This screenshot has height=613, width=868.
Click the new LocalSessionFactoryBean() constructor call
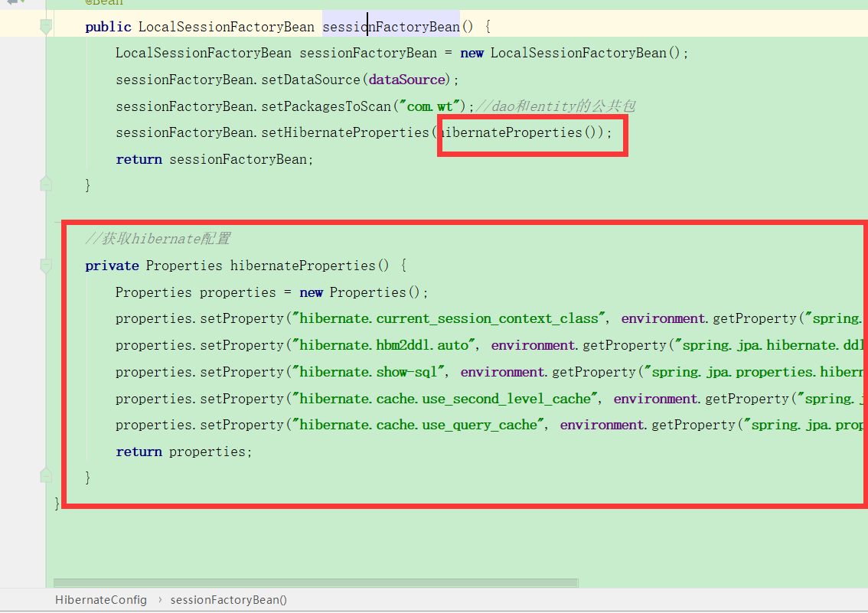576,52
